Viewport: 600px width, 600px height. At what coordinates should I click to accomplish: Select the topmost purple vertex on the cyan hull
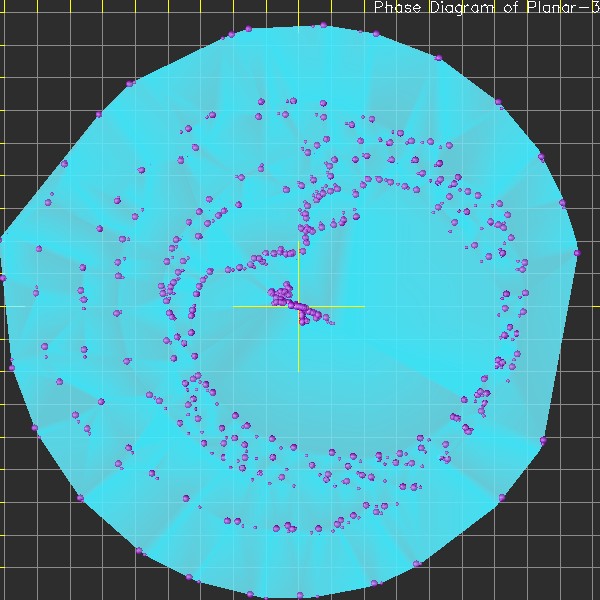point(322,25)
